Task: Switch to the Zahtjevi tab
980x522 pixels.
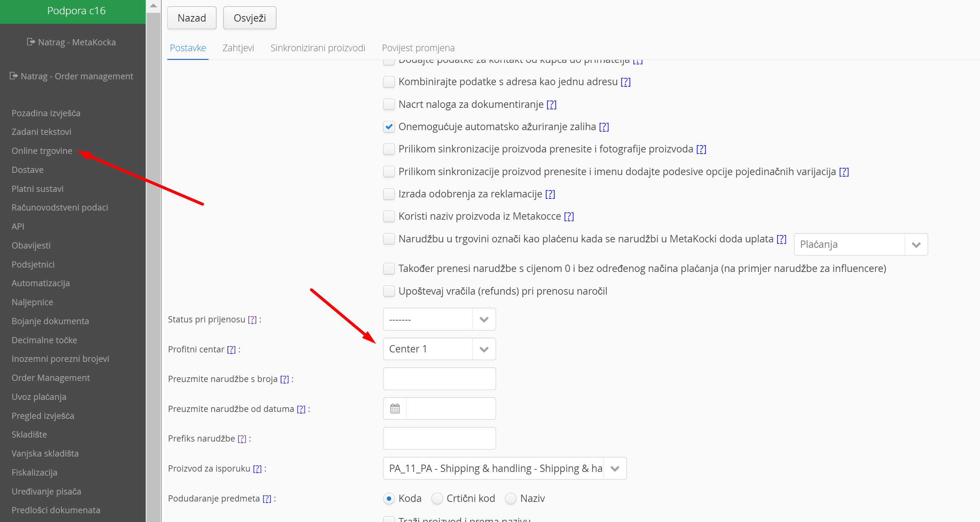Action: tap(238, 48)
